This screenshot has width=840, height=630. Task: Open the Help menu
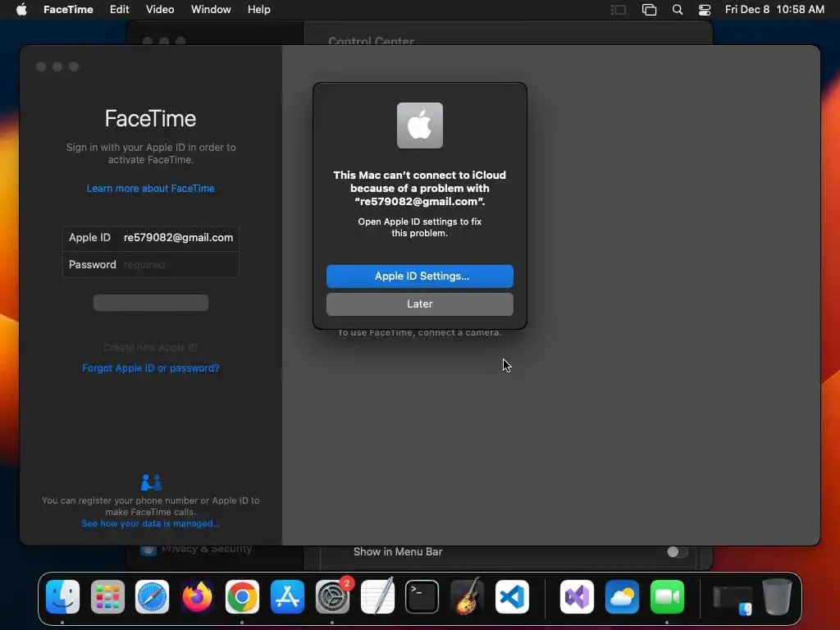point(258,9)
